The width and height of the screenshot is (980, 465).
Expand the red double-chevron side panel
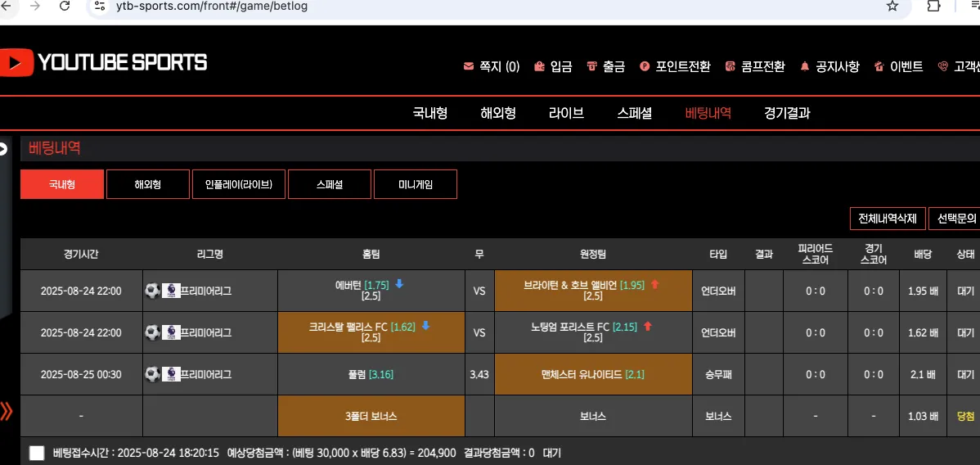click(x=6, y=410)
